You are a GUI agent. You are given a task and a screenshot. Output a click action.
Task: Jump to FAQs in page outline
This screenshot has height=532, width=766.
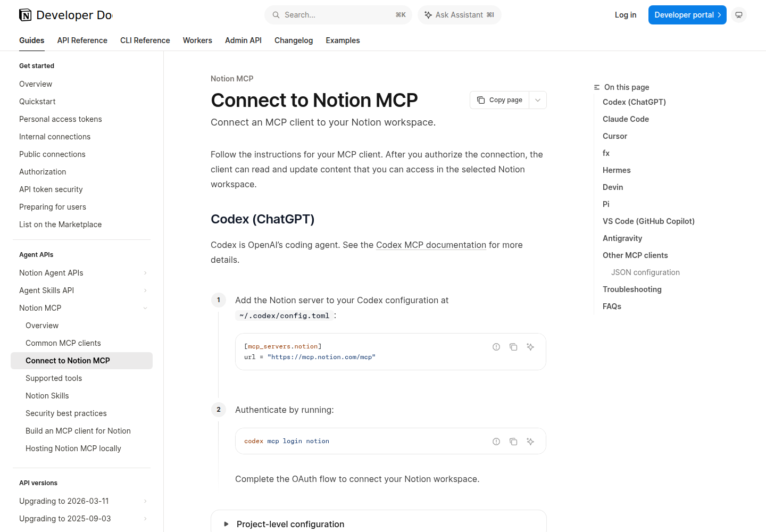612,306
